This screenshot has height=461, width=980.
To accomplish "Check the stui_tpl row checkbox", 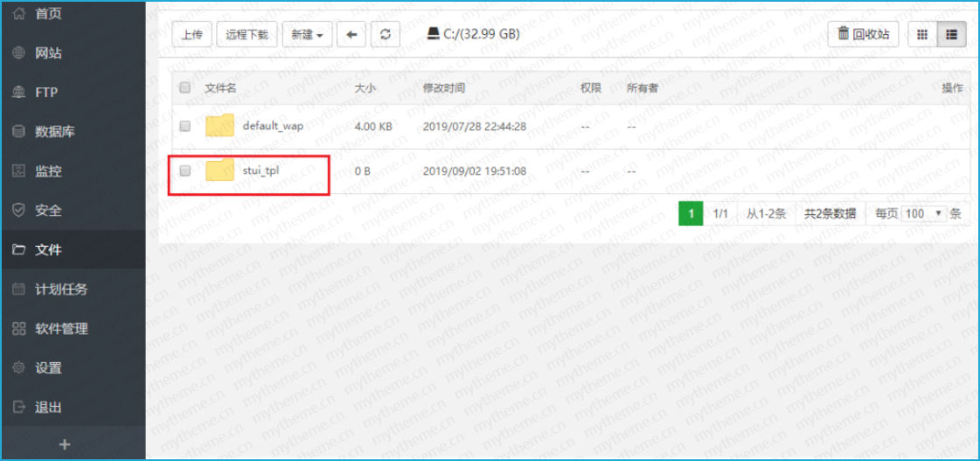I will [x=185, y=171].
